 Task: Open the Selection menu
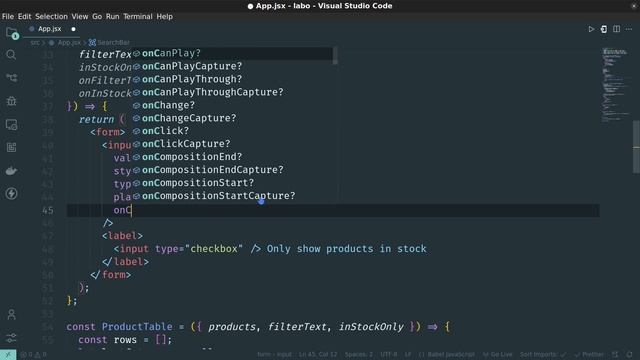click(51, 16)
